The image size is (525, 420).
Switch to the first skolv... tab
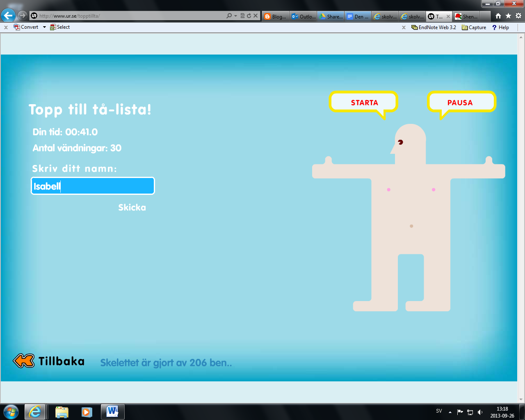[385, 16]
